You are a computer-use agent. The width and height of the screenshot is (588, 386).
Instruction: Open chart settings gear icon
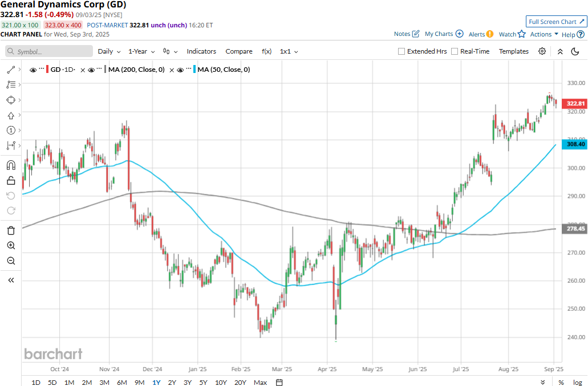(x=542, y=51)
